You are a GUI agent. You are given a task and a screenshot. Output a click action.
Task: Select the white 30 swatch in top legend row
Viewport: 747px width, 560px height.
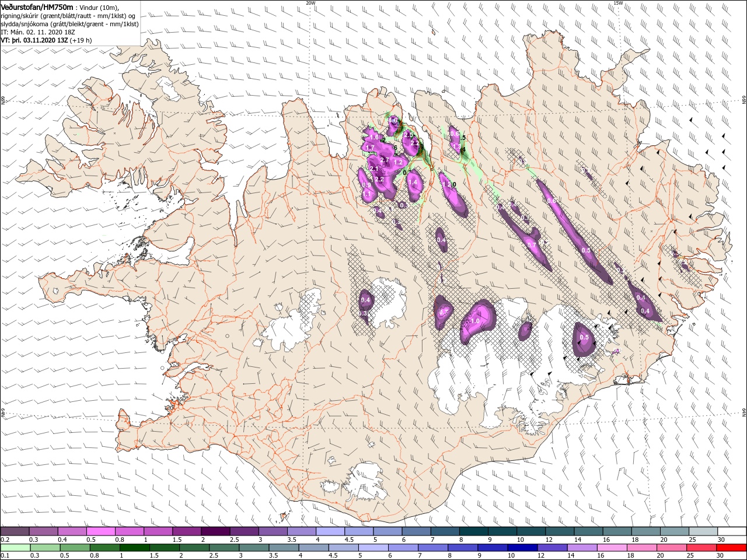click(731, 531)
